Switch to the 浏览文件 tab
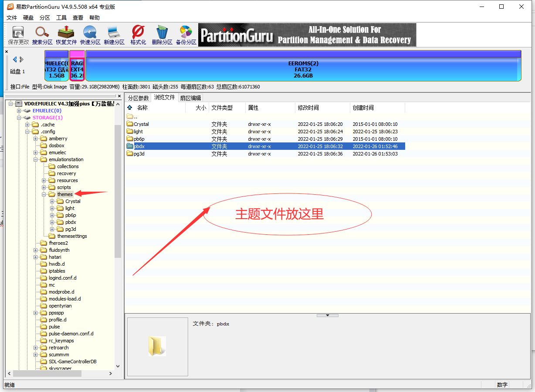The height and width of the screenshot is (392, 535). [164, 97]
